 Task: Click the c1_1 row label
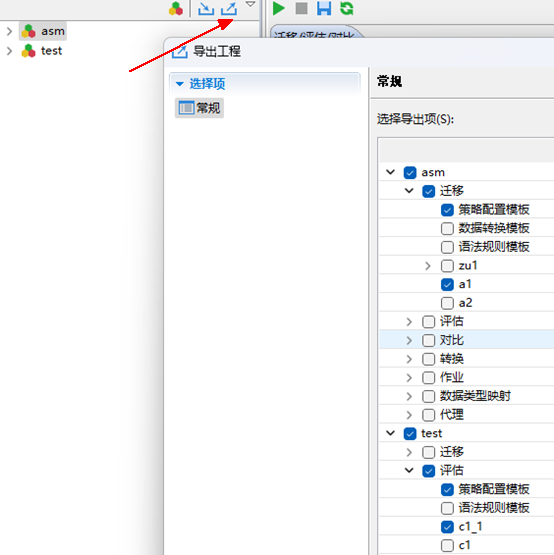point(470,527)
